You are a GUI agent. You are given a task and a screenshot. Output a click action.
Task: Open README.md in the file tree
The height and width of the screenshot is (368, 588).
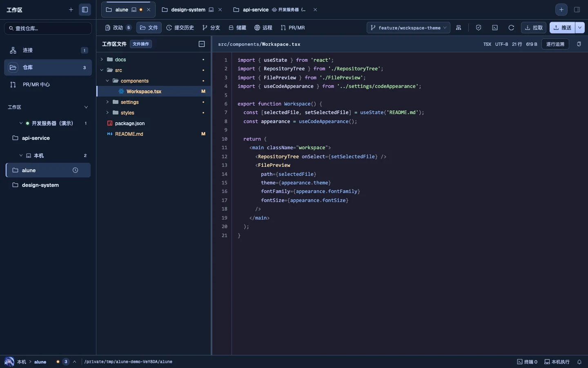(154, 134)
